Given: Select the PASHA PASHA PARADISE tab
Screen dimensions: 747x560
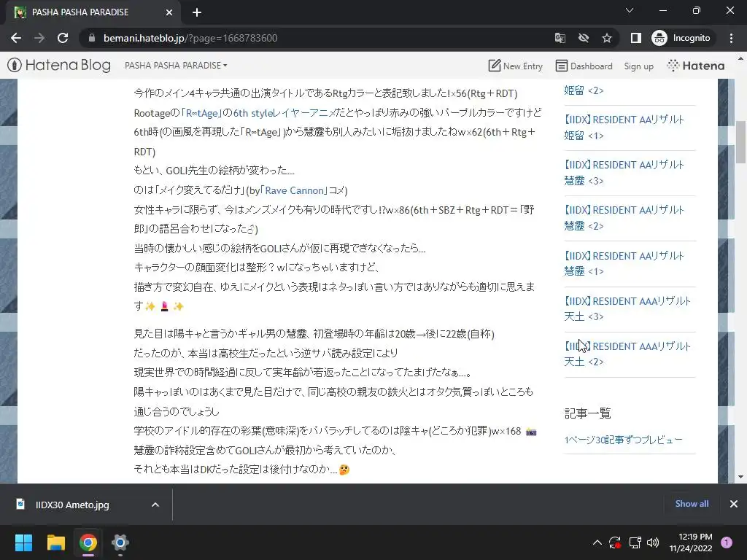Looking at the screenshot, I should pyautogui.click(x=93, y=12).
